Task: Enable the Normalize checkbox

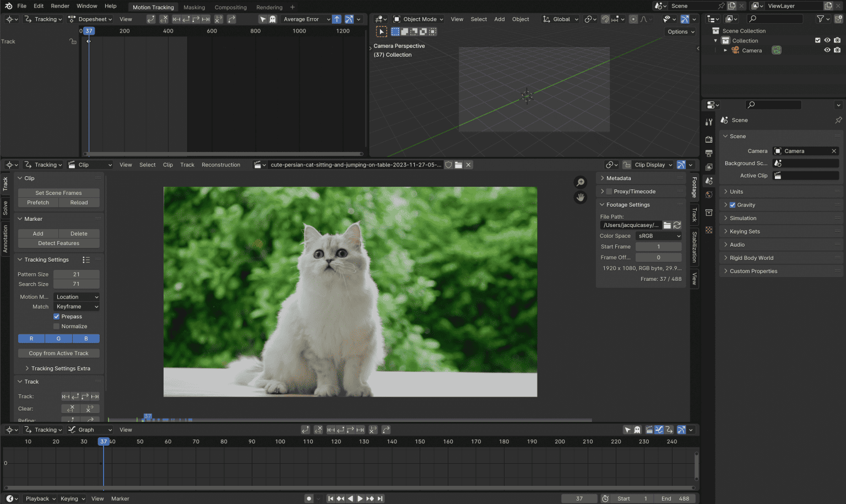Action: pos(56,326)
